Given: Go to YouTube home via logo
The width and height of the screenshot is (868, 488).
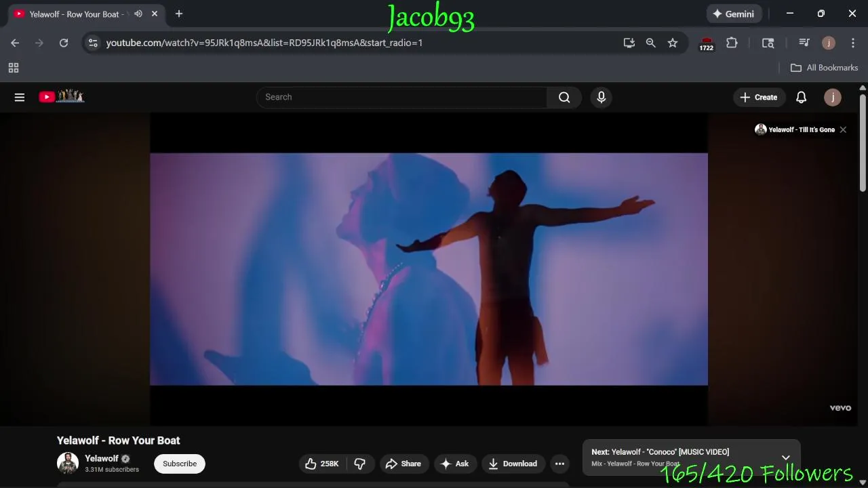Looking at the screenshot, I should coord(61,96).
